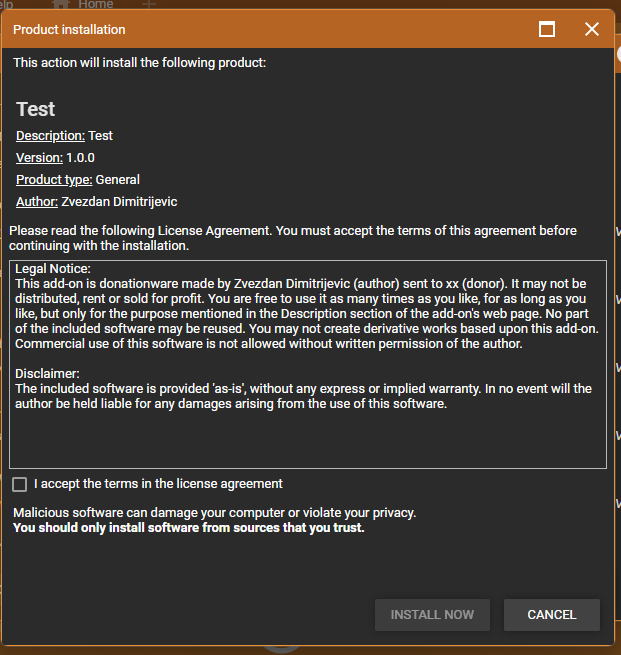This screenshot has width=621, height=655.
Task: Click the bold trusted sources warning text
Action: click(188, 528)
